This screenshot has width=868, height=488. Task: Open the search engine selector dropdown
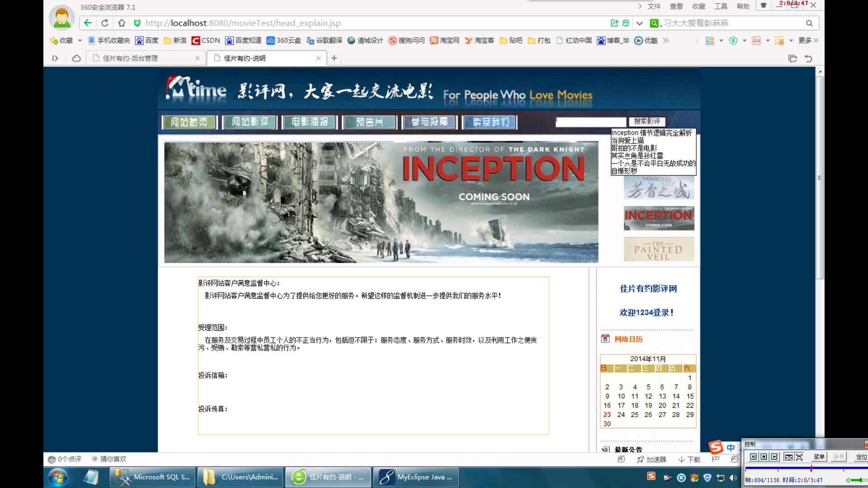pos(655,23)
